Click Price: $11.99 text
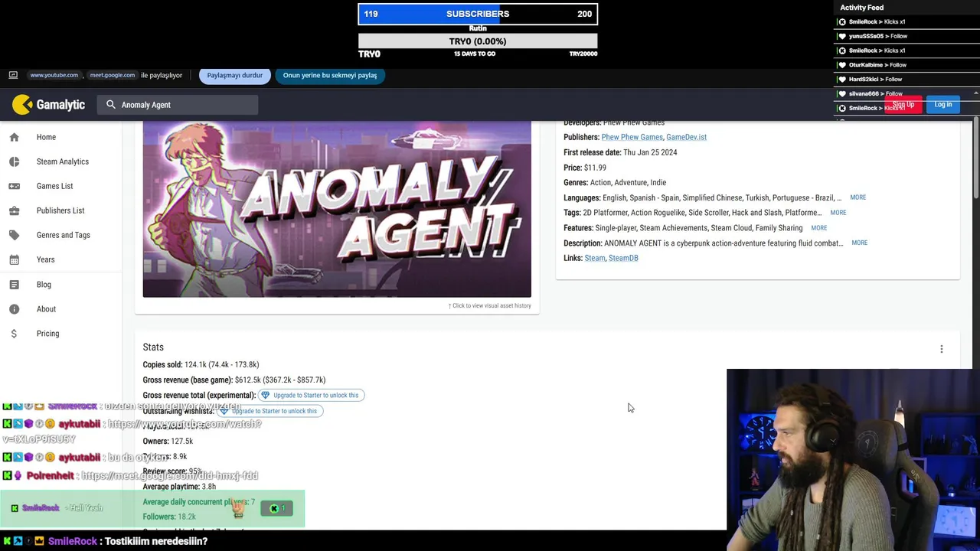 point(585,168)
